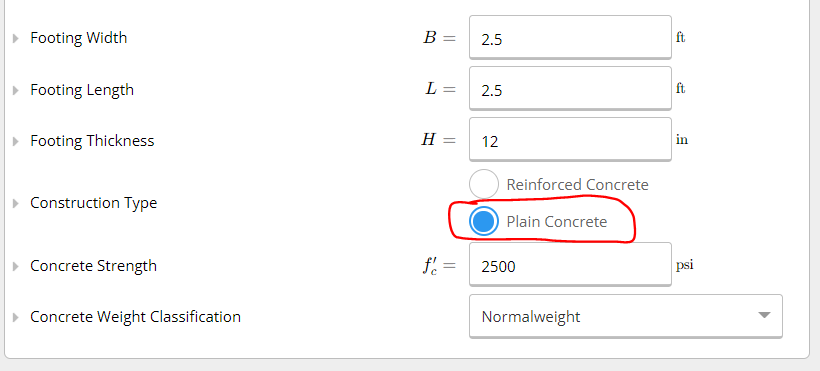820x371 pixels.
Task: Expand the Concrete Strength row arrow
Action: pos(16,266)
